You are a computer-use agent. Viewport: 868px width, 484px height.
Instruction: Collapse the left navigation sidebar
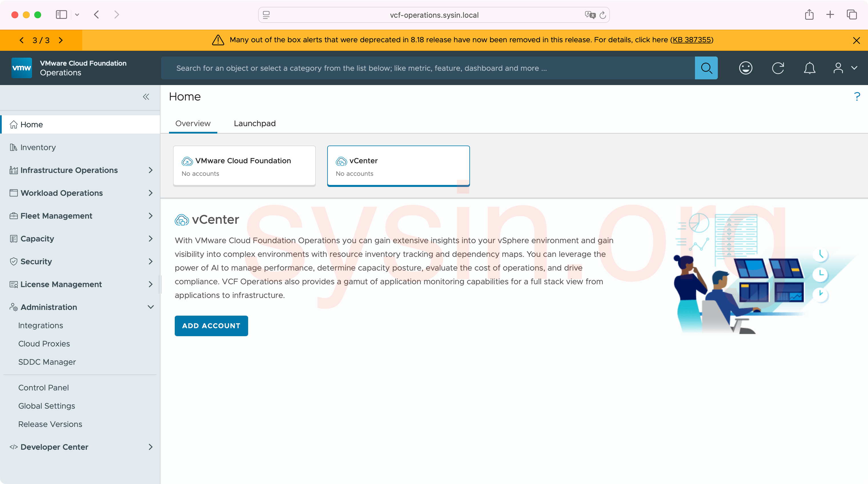(146, 97)
